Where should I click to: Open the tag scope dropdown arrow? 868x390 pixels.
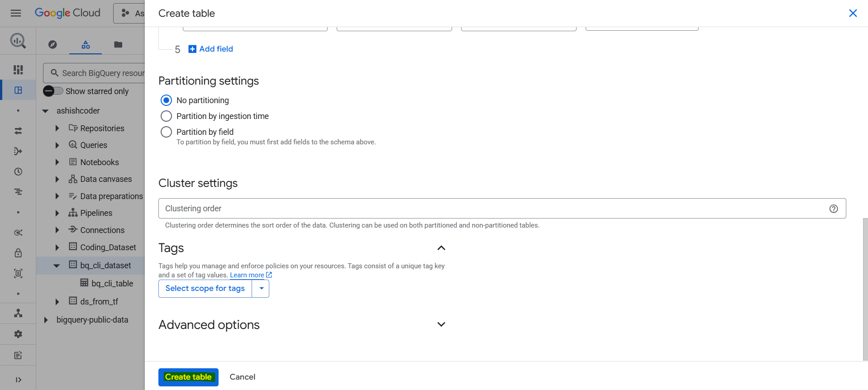click(x=261, y=289)
